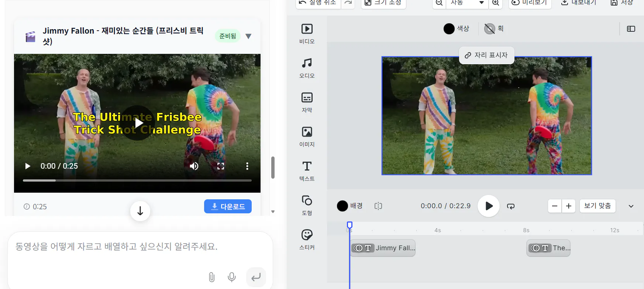
Task: Select the 텍스트 text tool
Action: click(x=307, y=171)
